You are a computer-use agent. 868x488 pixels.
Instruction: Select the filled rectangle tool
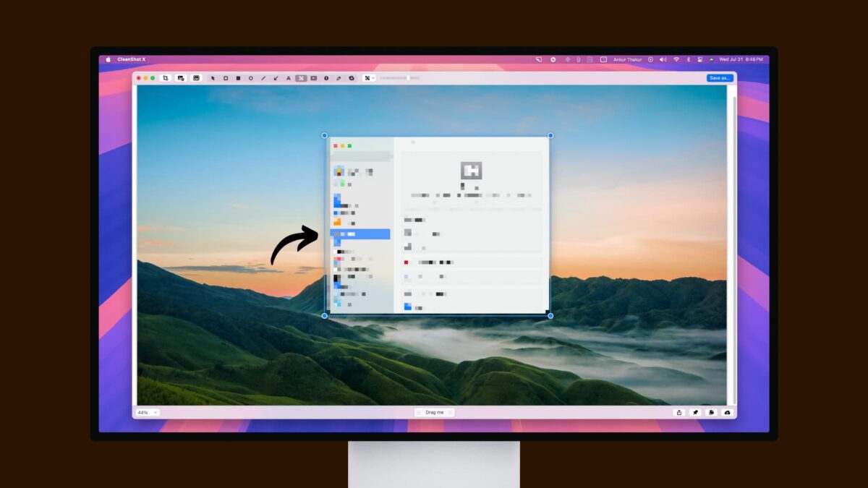point(238,78)
